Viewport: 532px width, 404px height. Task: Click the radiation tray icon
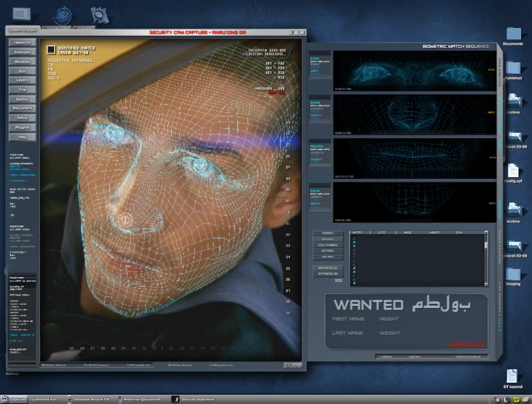pyautogui.click(x=516, y=400)
